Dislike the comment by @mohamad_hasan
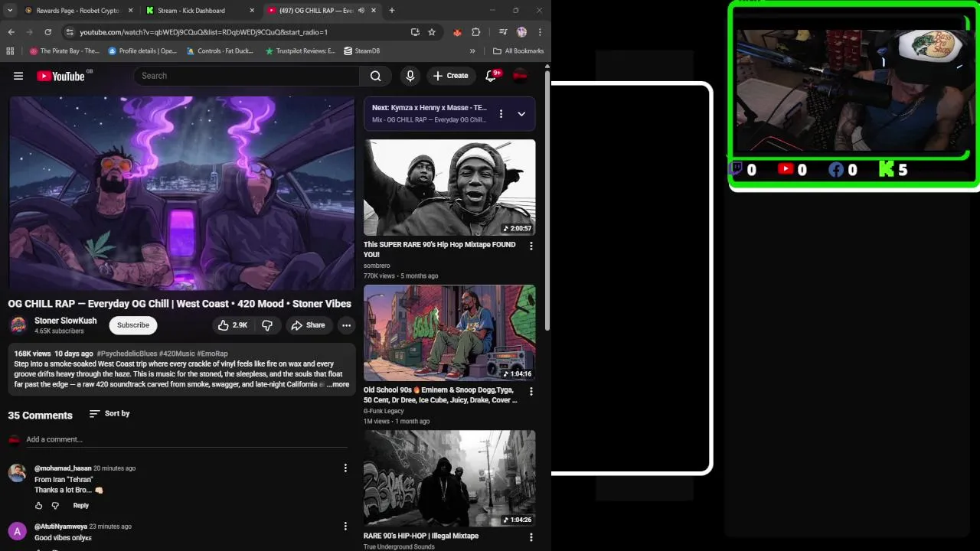 point(55,506)
